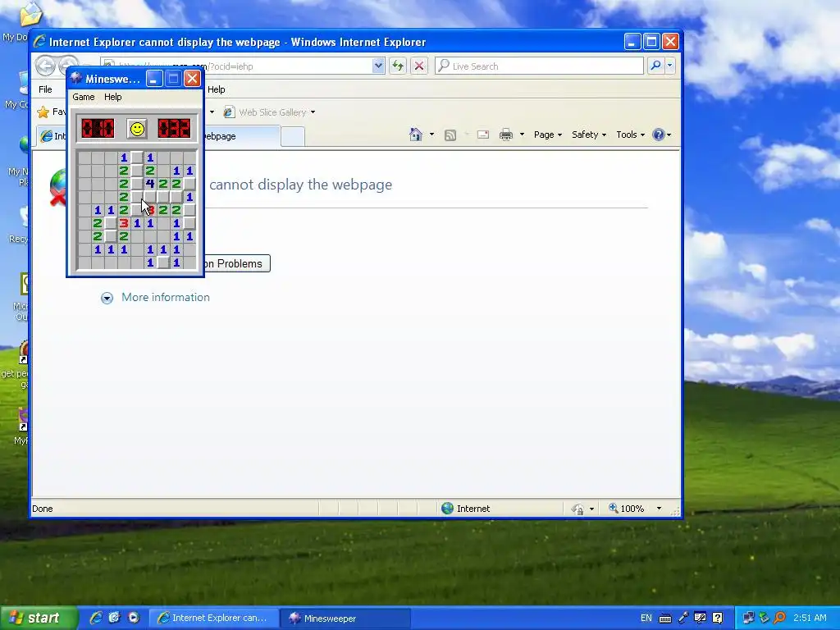Viewport: 840px width, 630px height.
Task: Open the Page dropdown menu
Action: (x=547, y=135)
